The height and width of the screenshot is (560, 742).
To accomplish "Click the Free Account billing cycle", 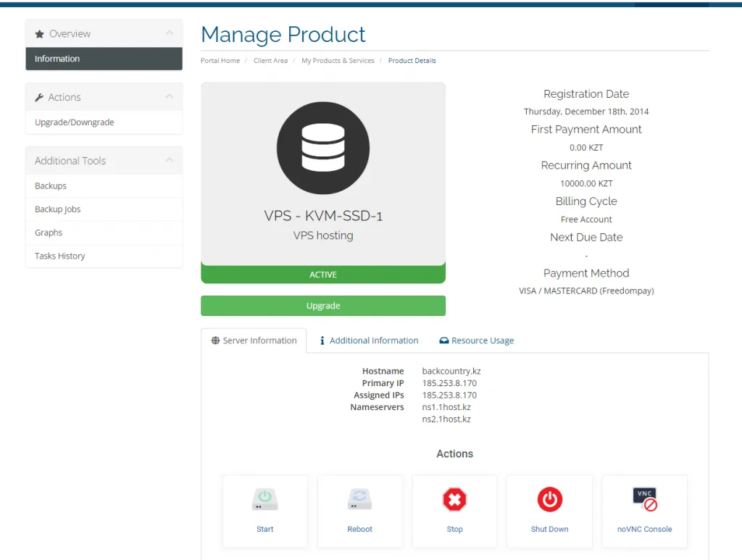I will click(586, 220).
